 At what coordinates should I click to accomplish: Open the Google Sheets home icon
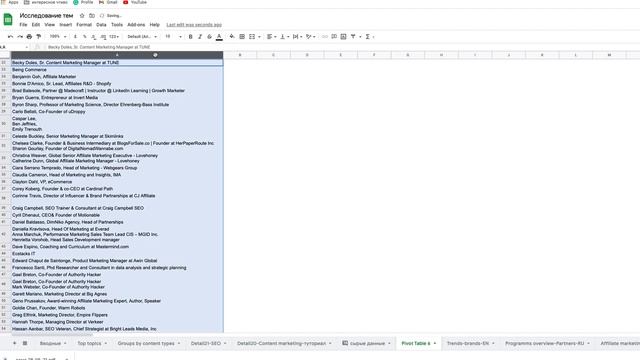pos(8,19)
